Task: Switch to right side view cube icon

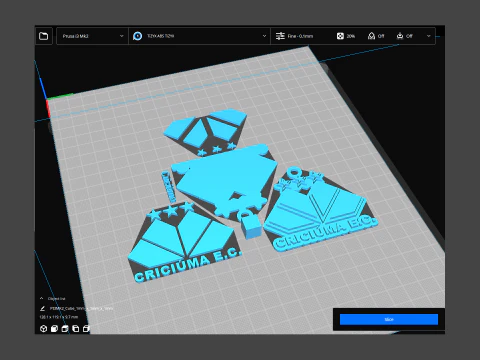Action: [x=86, y=329]
